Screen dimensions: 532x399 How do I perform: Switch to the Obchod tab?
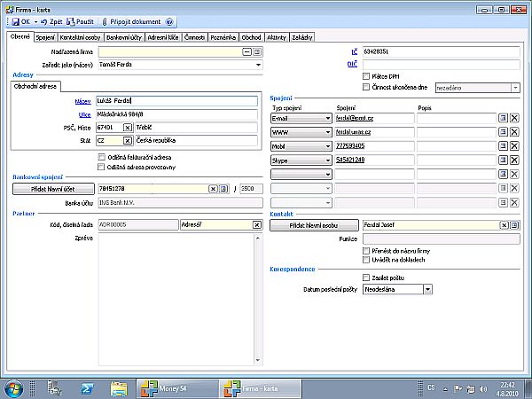pyautogui.click(x=251, y=37)
